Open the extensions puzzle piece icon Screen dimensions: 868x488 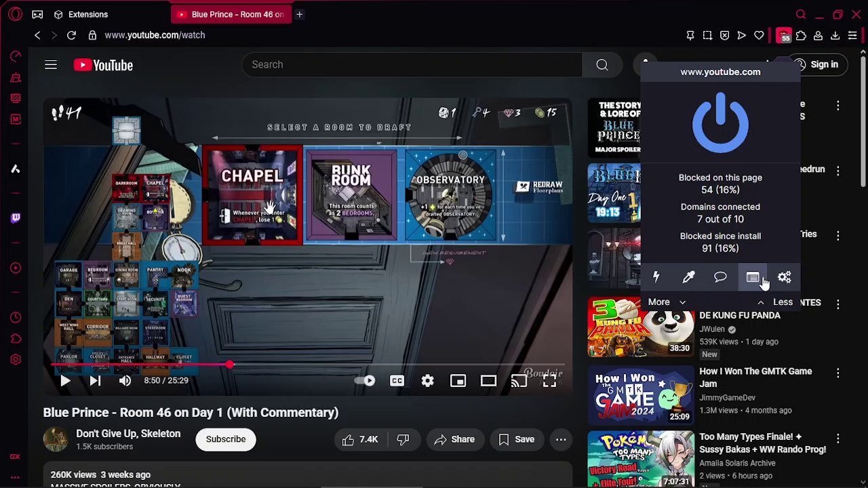click(x=801, y=35)
